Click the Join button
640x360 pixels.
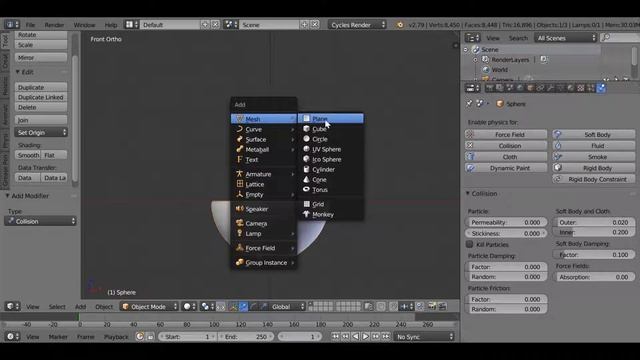[x=41, y=120]
